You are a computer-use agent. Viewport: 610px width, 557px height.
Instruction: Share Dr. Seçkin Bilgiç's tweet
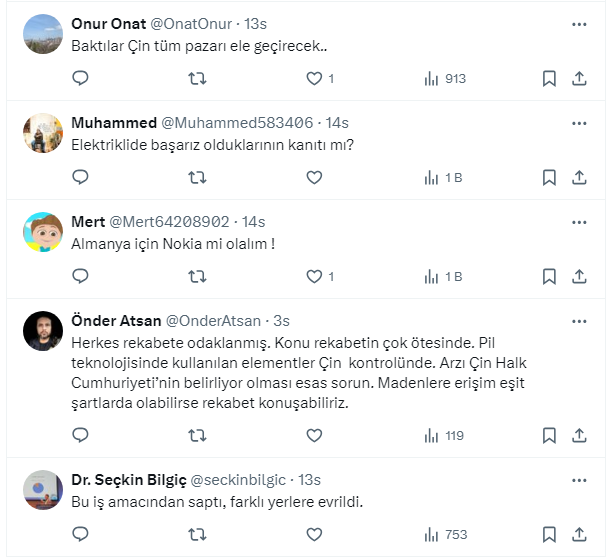click(x=579, y=534)
